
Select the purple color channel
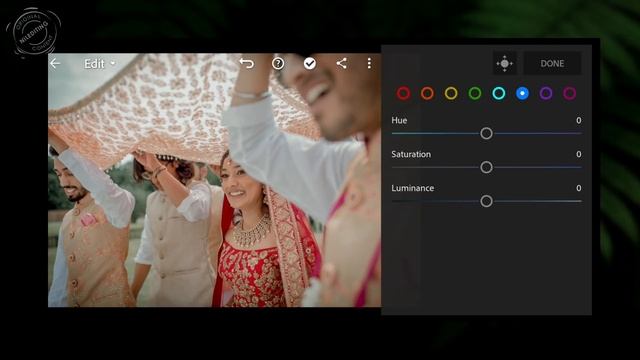(546, 93)
